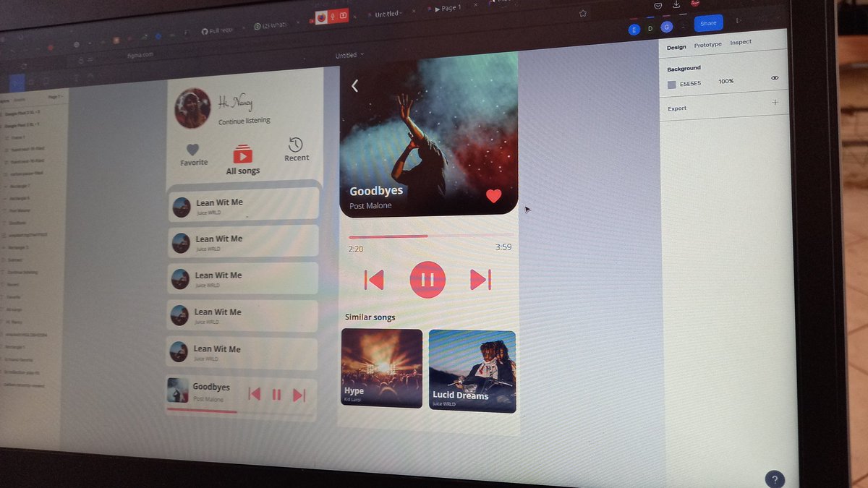
Task: Open the Lucid Dreams similar song card
Action: coord(472,372)
